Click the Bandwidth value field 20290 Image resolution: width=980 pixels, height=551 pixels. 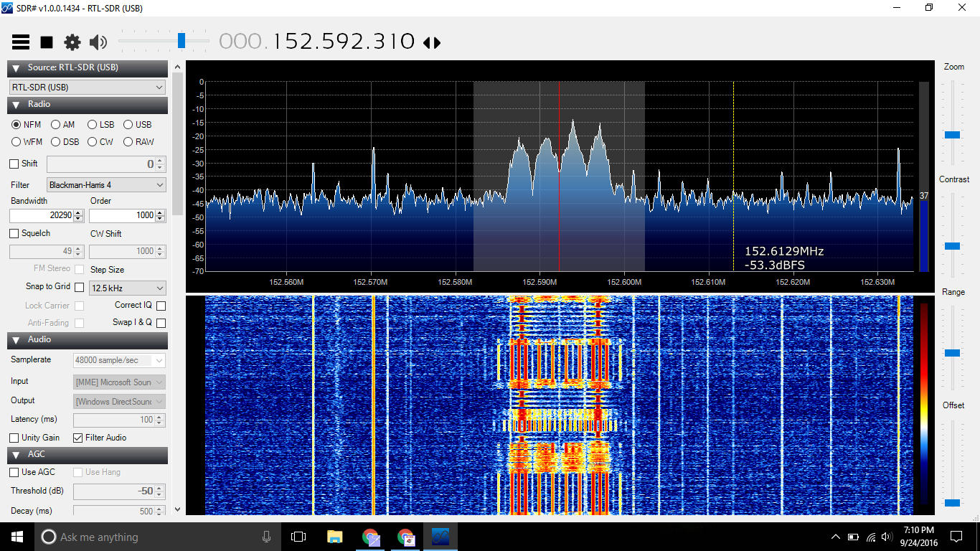click(x=42, y=215)
